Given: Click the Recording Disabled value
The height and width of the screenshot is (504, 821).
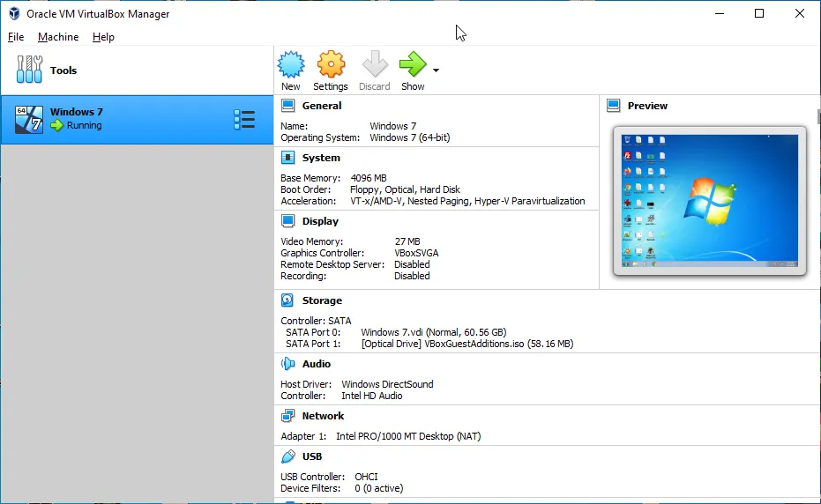Looking at the screenshot, I should pos(412,276).
